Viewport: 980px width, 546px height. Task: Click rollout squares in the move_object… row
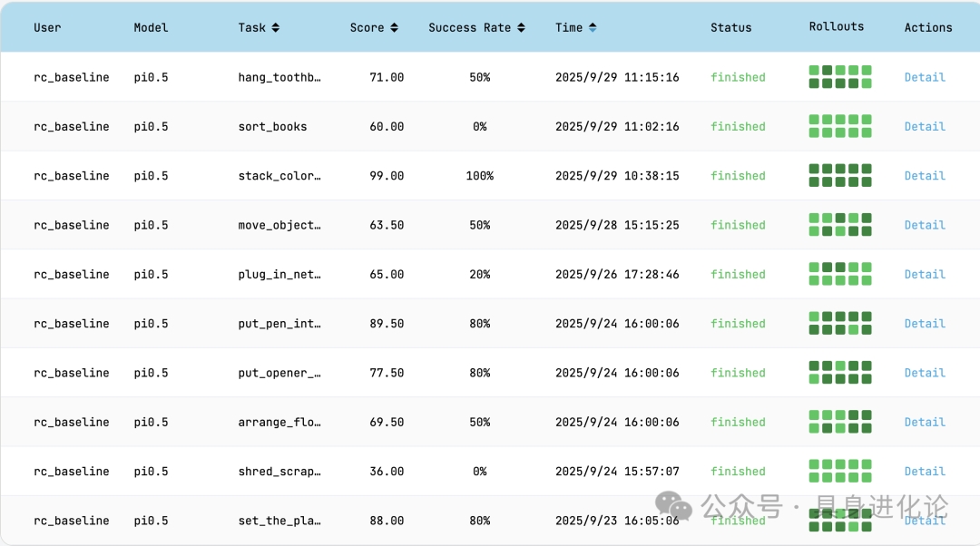click(840, 224)
